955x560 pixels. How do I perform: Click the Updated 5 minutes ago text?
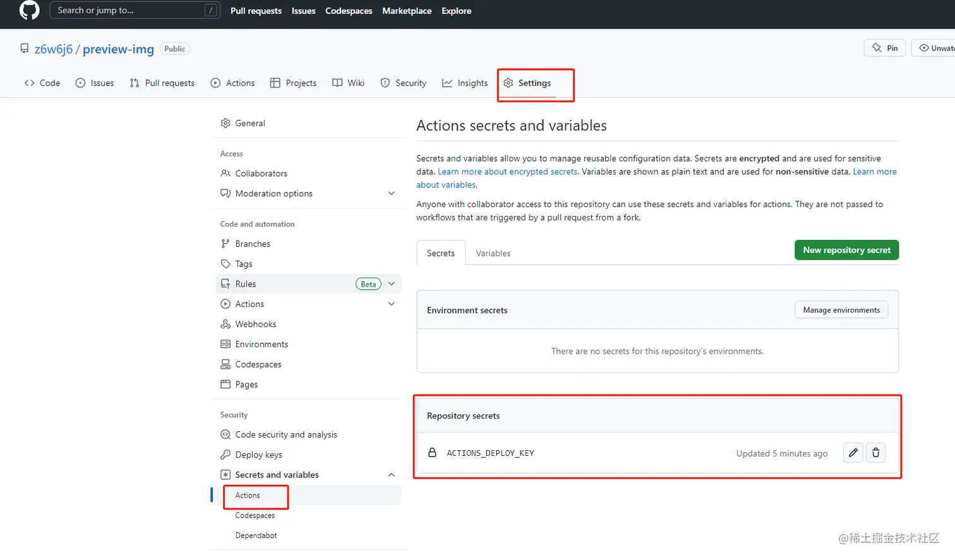(x=782, y=453)
